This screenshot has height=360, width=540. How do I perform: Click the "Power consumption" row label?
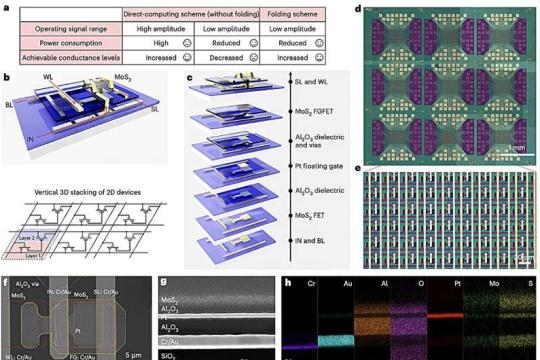(71, 43)
